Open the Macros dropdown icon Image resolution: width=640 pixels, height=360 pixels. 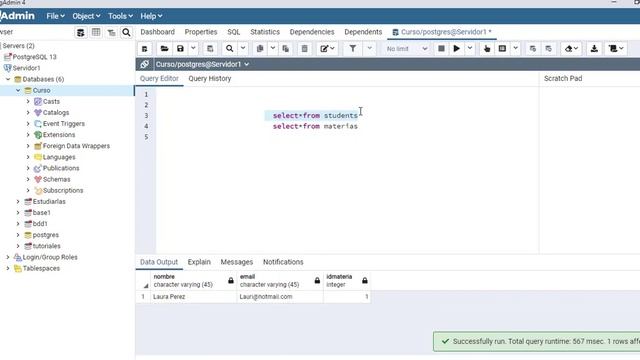coord(616,49)
